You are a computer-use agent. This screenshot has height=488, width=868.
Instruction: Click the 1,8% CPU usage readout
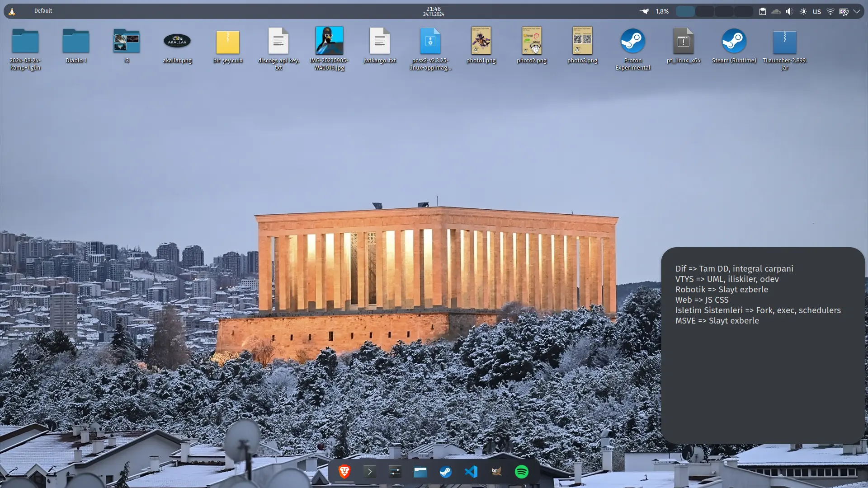(662, 11)
